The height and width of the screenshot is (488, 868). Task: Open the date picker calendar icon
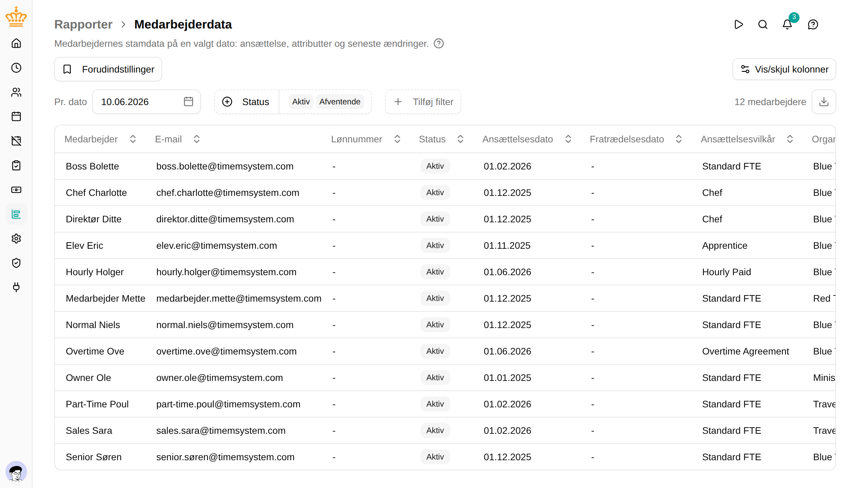pyautogui.click(x=189, y=102)
